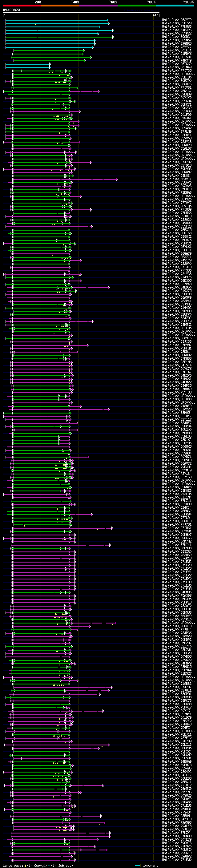Select hit label UniRef100_C5YMT9

click(x=177, y=470)
